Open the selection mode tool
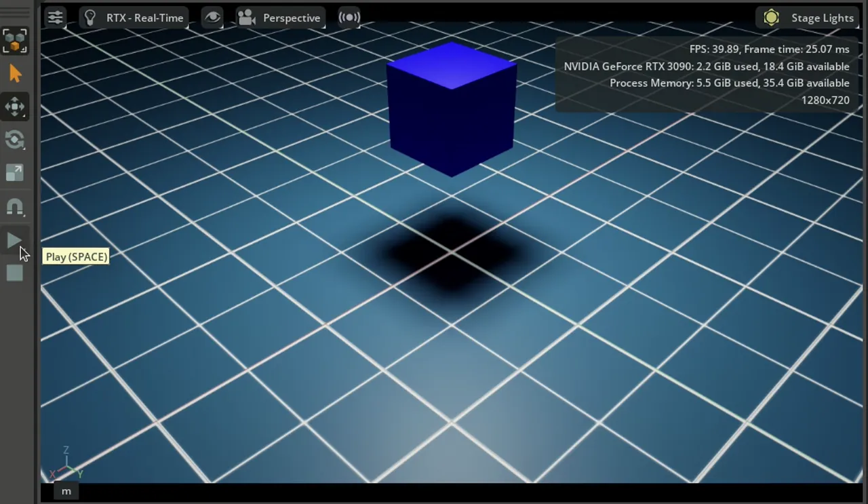 pyautogui.click(x=15, y=41)
